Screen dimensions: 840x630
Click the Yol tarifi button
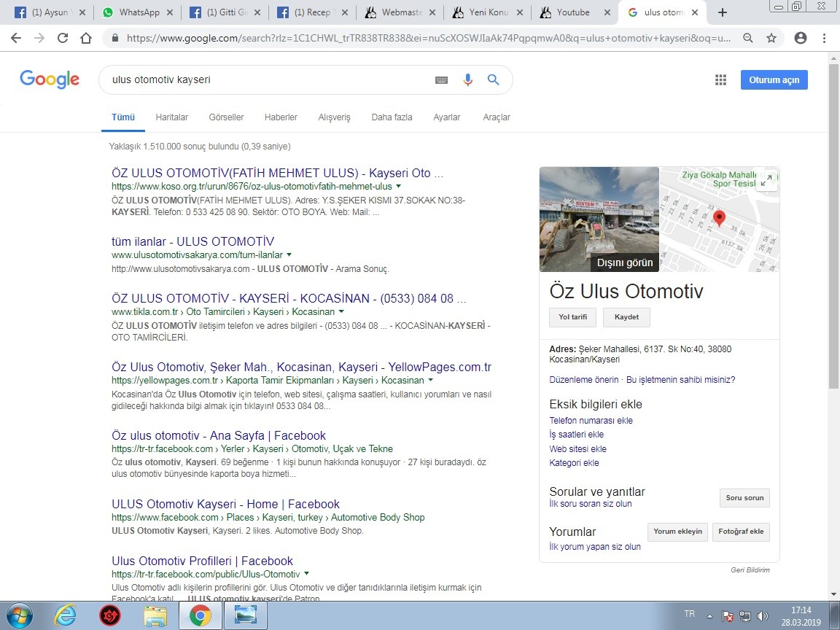[572, 317]
